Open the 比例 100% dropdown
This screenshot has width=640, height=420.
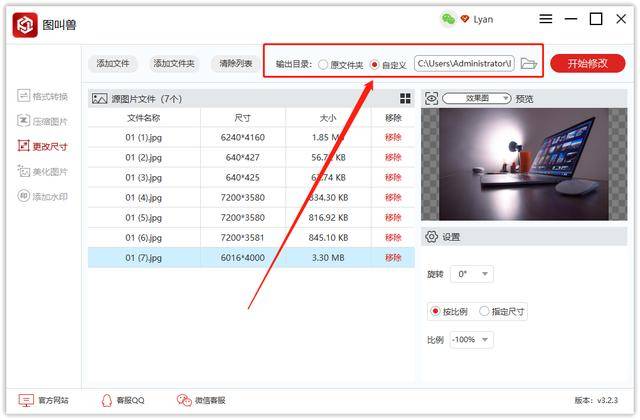pos(472,340)
